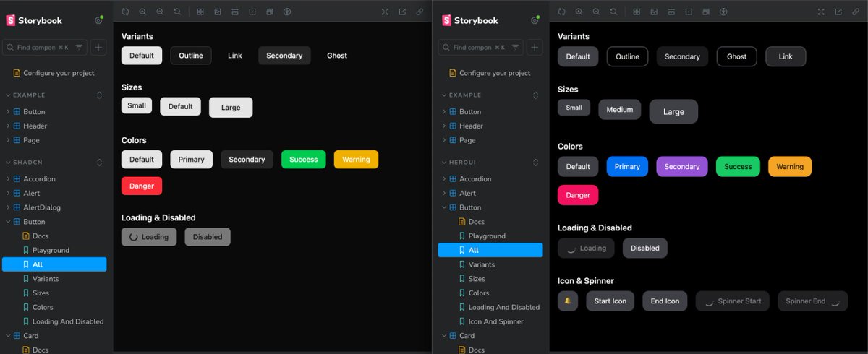The width and height of the screenshot is (868, 354).
Task: Open accessibility vision filter in shadcn Storybook
Action: pos(287,12)
